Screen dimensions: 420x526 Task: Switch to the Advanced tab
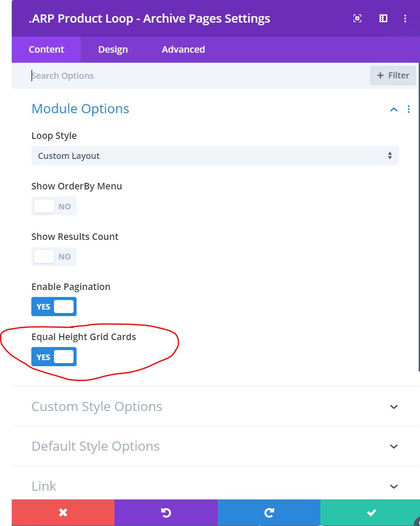point(183,50)
